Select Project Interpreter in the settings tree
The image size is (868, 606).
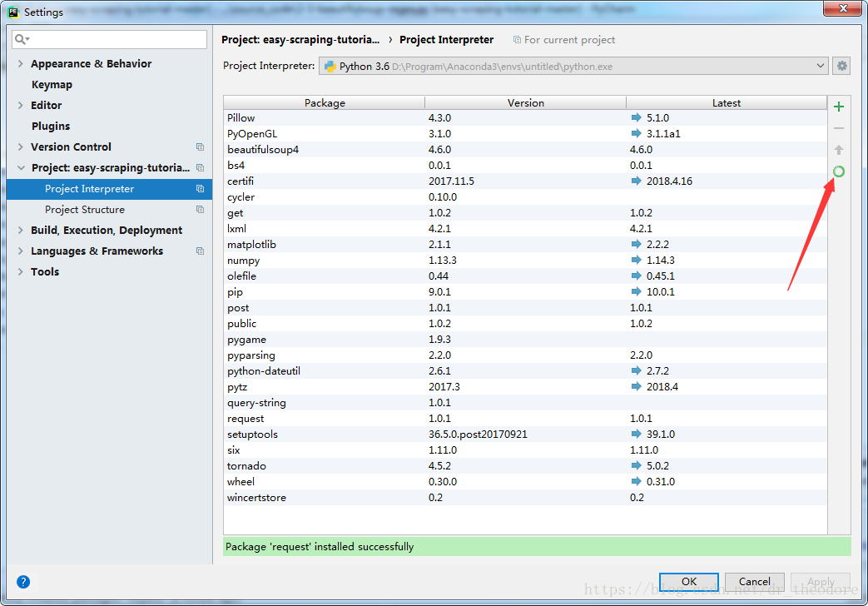(109, 189)
